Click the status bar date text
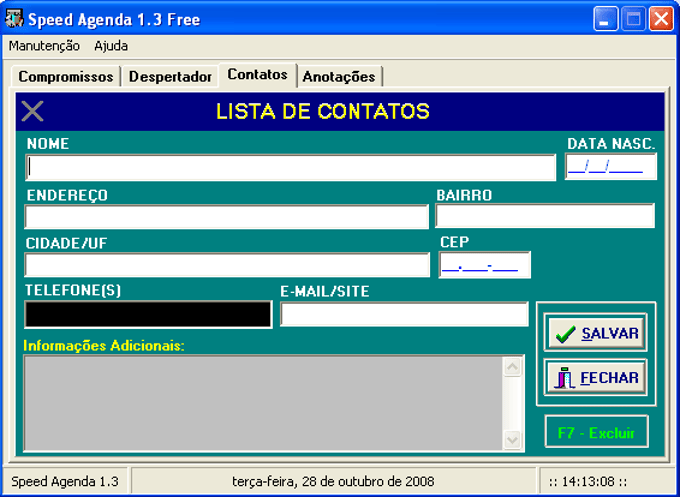 [x=333, y=481]
